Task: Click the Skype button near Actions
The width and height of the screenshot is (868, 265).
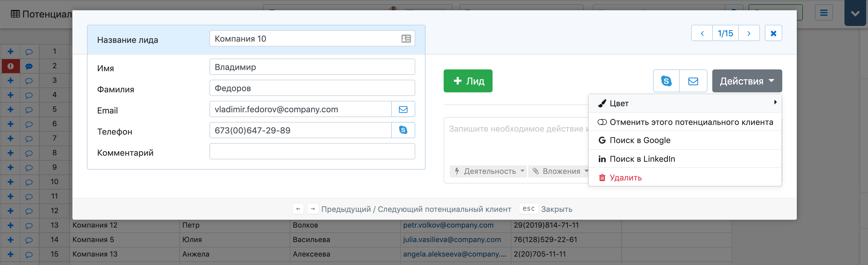Action: pos(666,81)
